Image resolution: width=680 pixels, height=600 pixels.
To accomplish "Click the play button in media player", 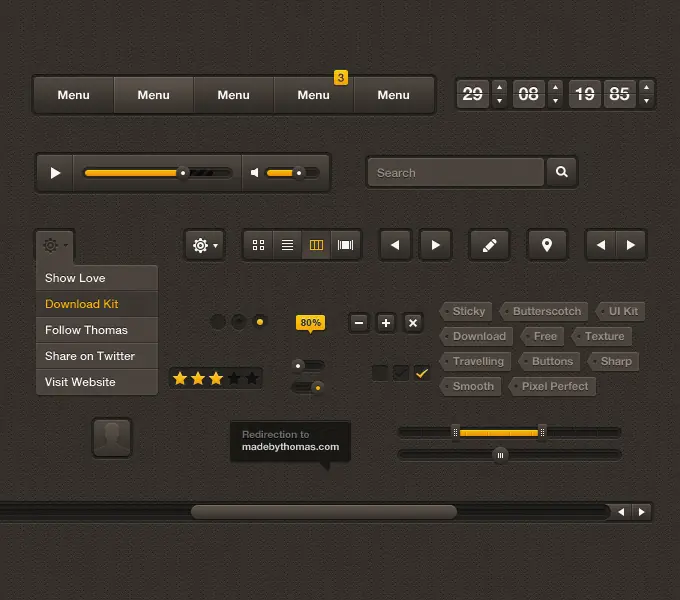I will 55,173.
